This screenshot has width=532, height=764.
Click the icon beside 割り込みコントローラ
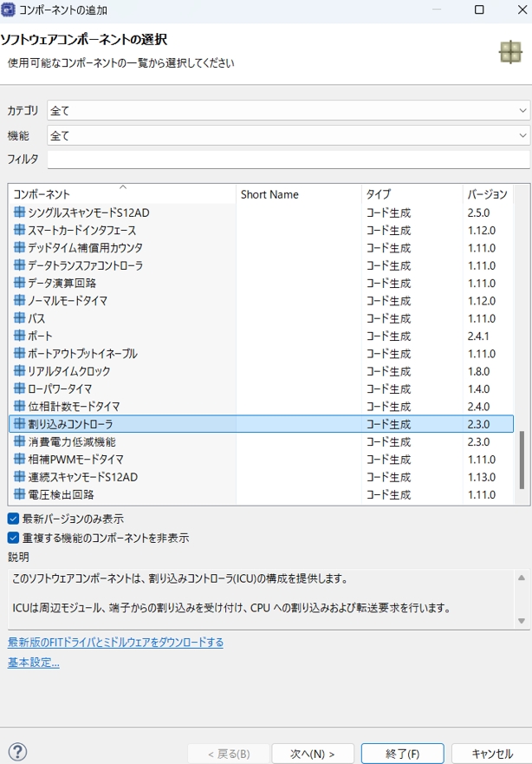[20, 424]
